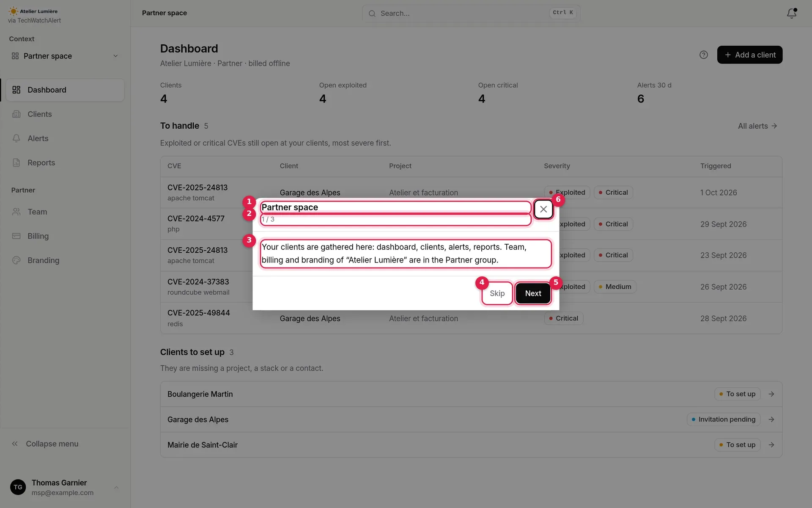Click the Branding palette icon

tap(16, 260)
